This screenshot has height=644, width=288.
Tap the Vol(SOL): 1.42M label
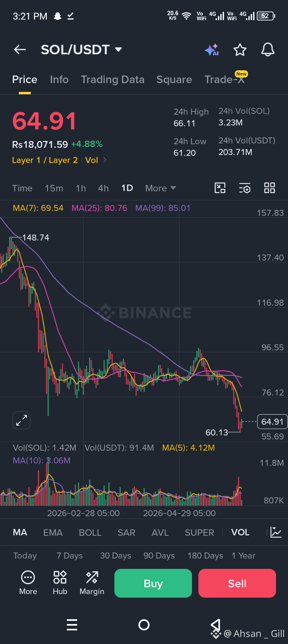pyautogui.click(x=44, y=448)
